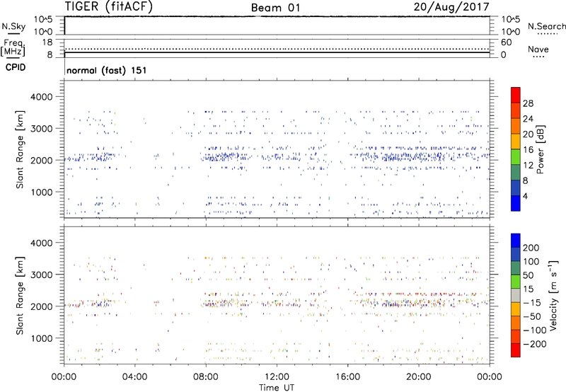The image size is (566, 392).
Task: Click the power panel Slant Range [km] label
Action: tap(20, 149)
